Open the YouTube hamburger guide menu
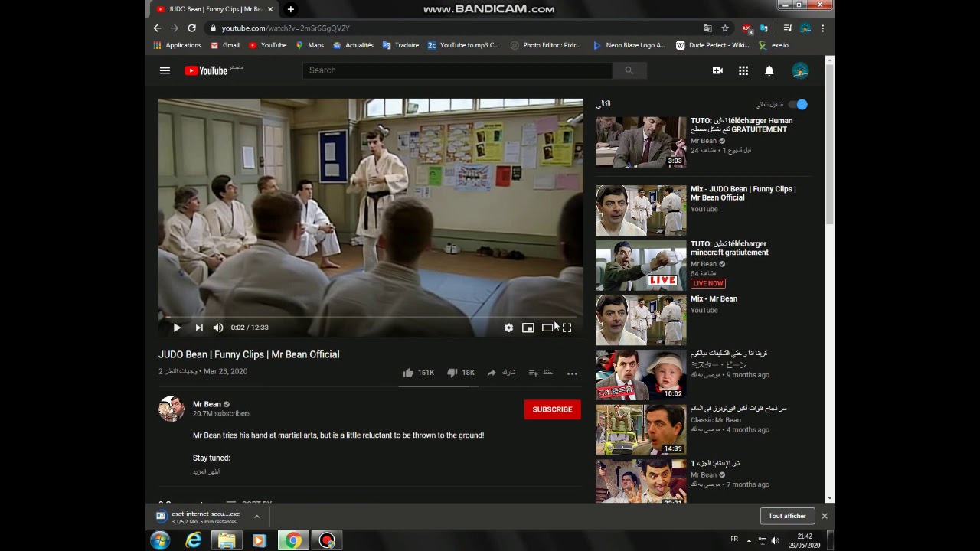This screenshot has width=980, height=551. coord(165,70)
